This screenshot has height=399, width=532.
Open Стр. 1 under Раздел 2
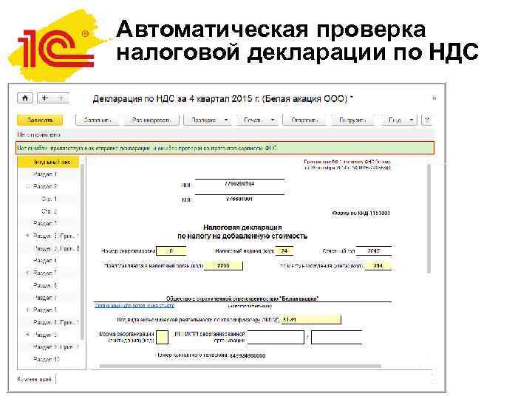click(x=50, y=199)
